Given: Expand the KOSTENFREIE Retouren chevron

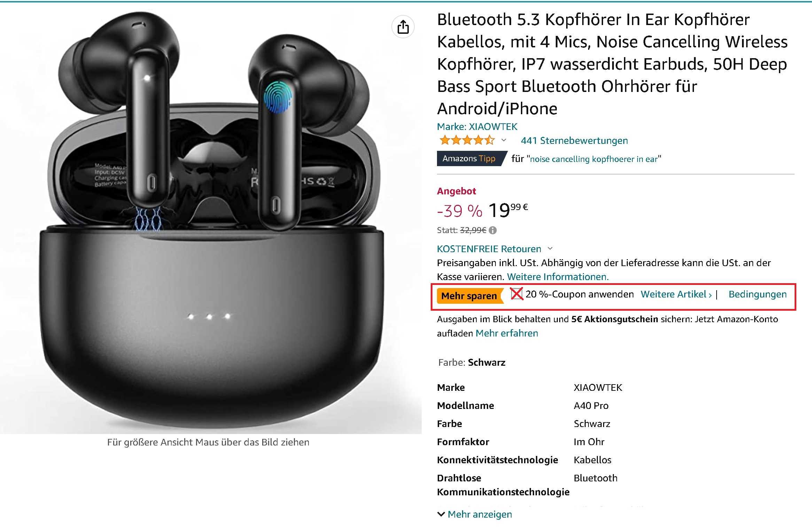Looking at the screenshot, I should click(550, 248).
